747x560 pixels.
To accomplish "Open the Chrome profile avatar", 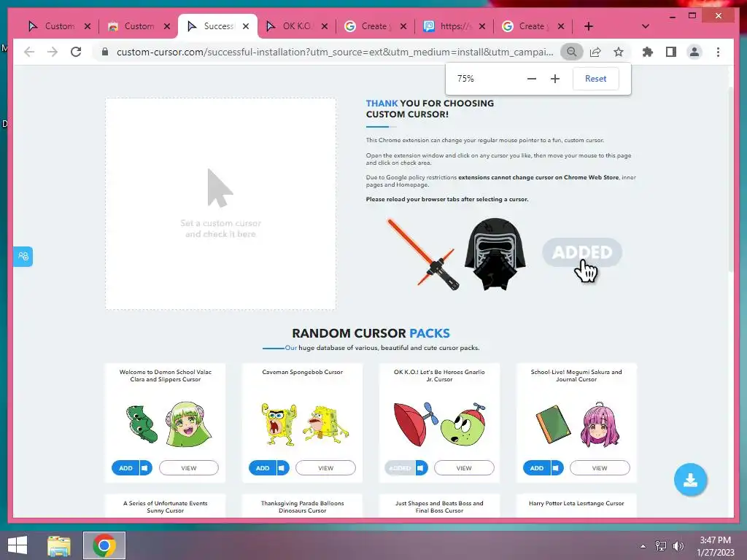I will (694, 52).
